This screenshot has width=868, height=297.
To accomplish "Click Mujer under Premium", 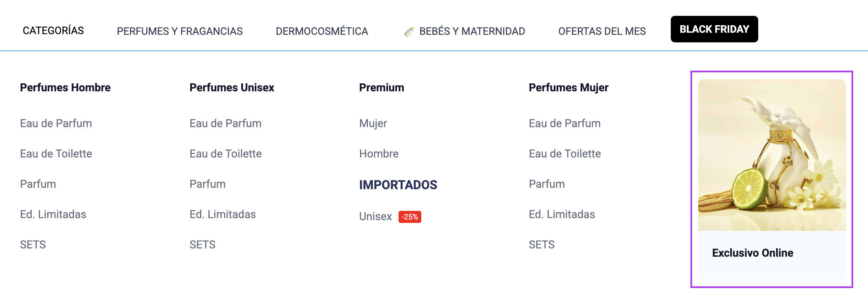I will [373, 123].
